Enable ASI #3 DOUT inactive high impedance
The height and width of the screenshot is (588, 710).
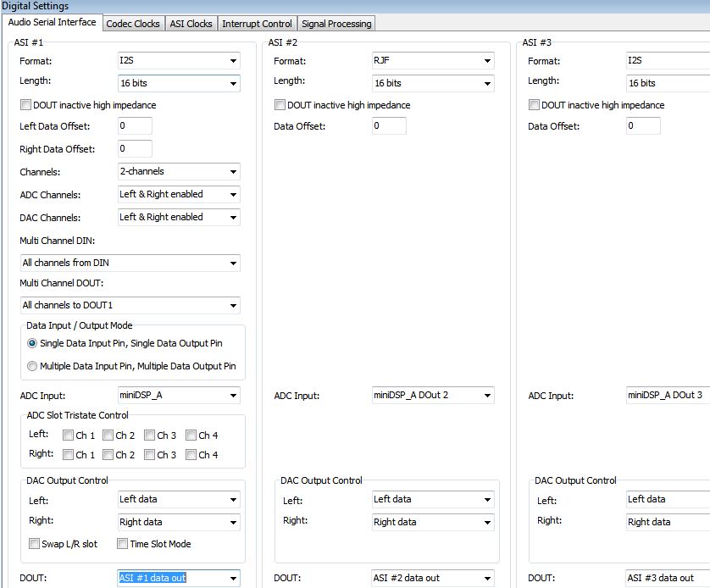[x=534, y=105]
